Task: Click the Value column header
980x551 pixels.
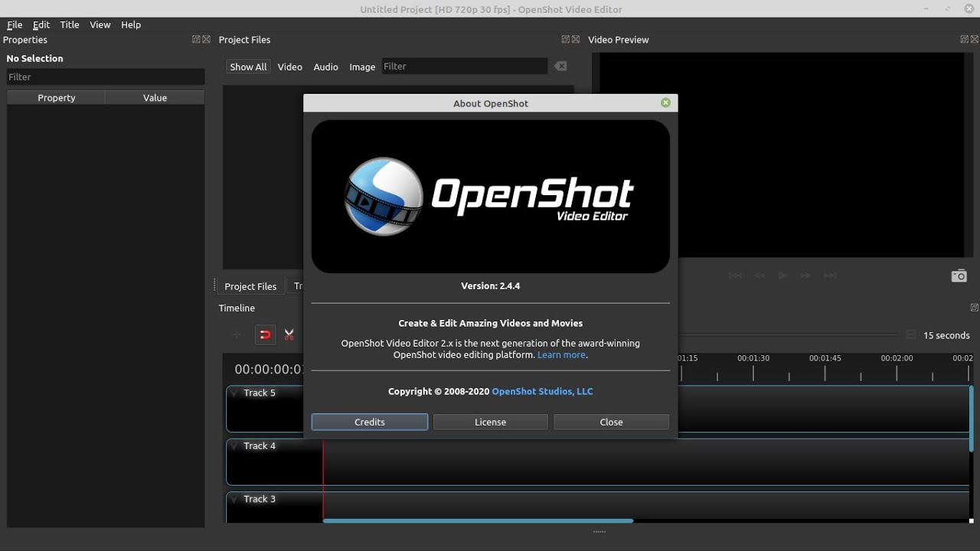Action: [x=155, y=98]
